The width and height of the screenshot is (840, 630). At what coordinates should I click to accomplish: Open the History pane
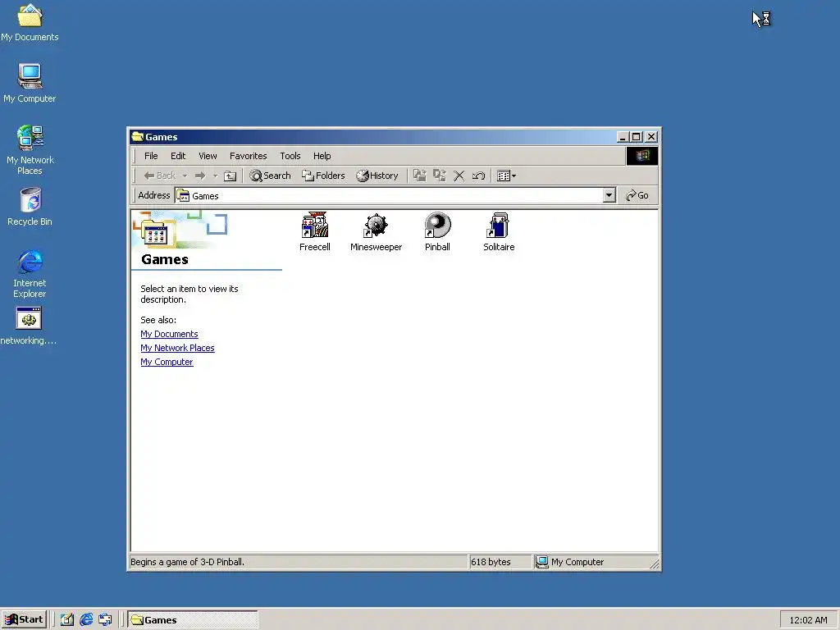(377, 176)
